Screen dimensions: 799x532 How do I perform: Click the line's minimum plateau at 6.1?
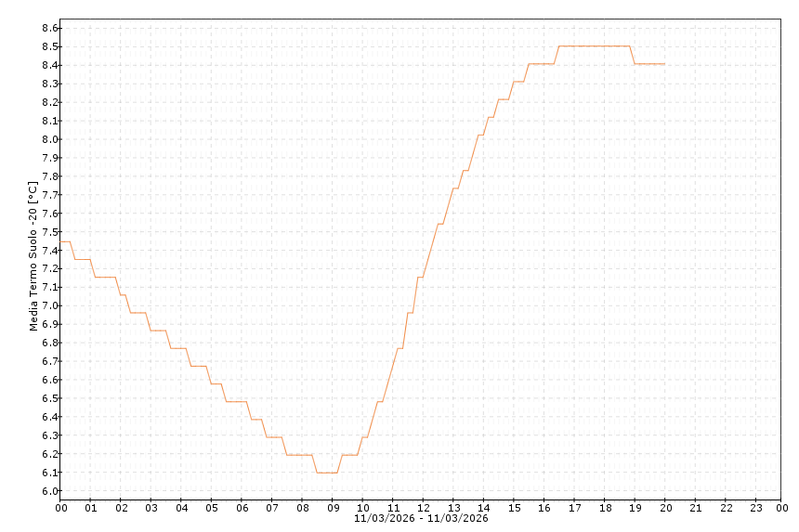pyautogui.click(x=326, y=473)
